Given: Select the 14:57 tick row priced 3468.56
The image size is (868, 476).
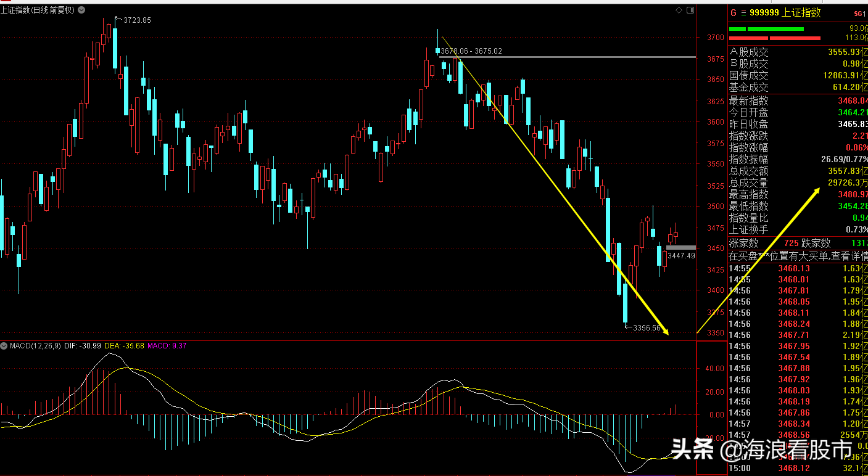Looking at the screenshot, I should pos(798,435).
